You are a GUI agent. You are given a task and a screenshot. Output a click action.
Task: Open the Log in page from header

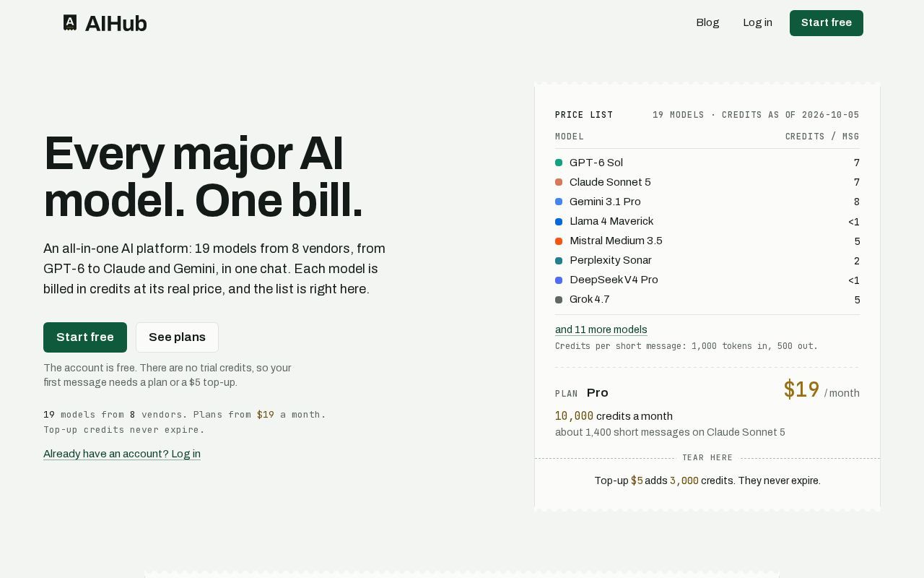point(757,22)
